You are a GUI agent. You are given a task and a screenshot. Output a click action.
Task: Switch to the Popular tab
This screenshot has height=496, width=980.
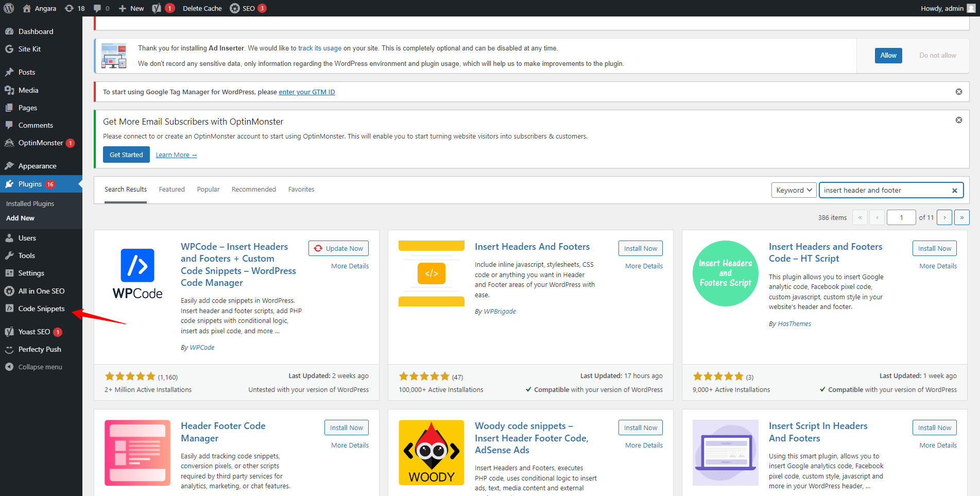pyautogui.click(x=208, y=190)
